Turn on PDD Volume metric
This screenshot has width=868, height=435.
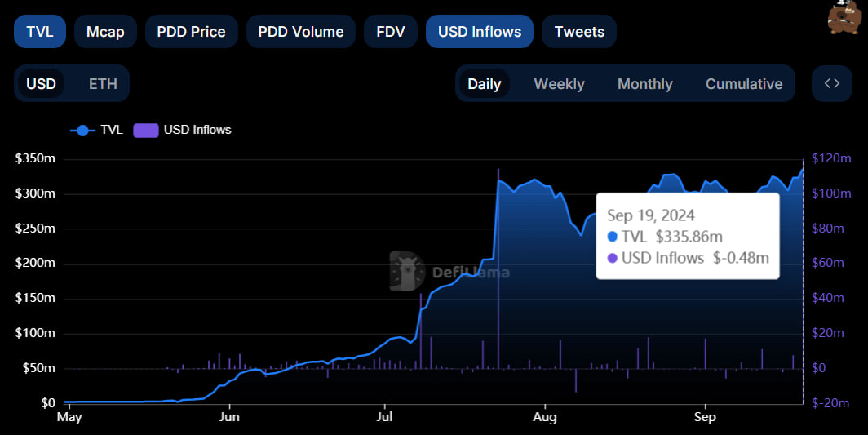[x=300, y=32]
